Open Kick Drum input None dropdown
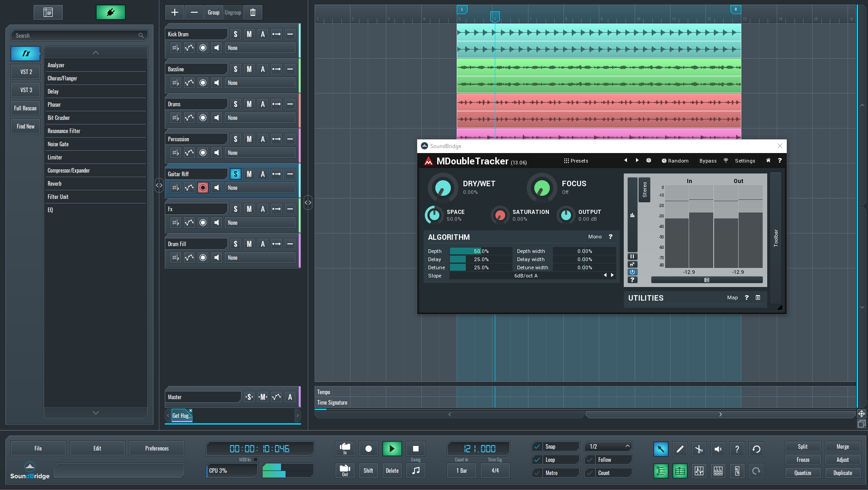This screenshot has height=490, width=868. point(260,48)
